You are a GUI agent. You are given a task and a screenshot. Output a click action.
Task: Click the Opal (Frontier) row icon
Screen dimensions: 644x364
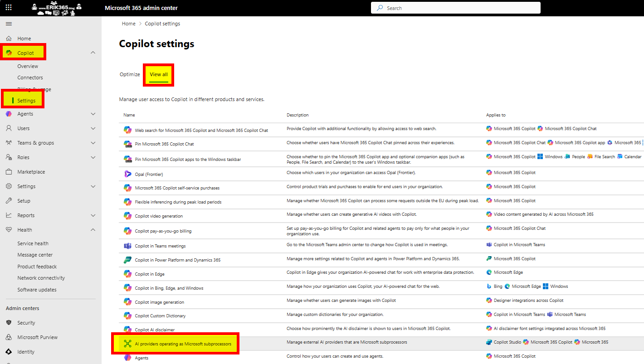(127, 174)
